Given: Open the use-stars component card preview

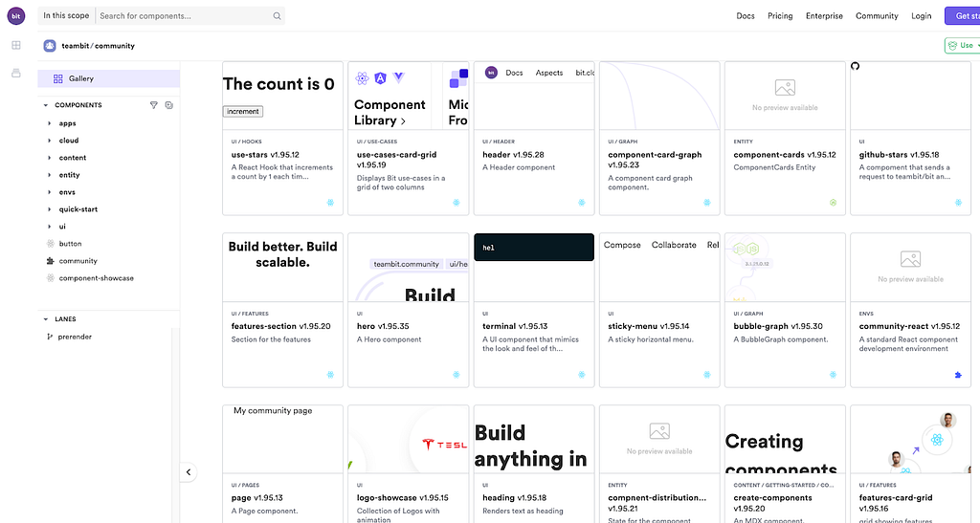Looking at the screenshot, I should click(282, 96).
